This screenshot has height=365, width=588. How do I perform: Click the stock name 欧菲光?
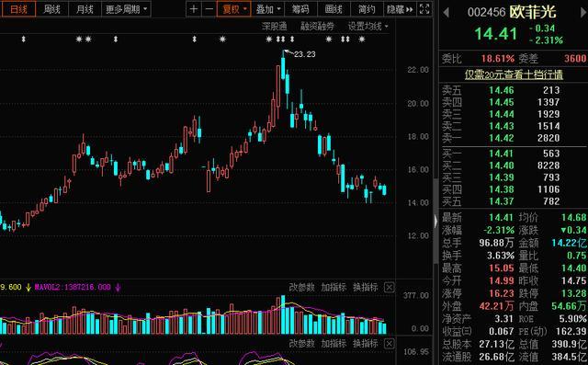pyautogui.click(x=533, y=12)
